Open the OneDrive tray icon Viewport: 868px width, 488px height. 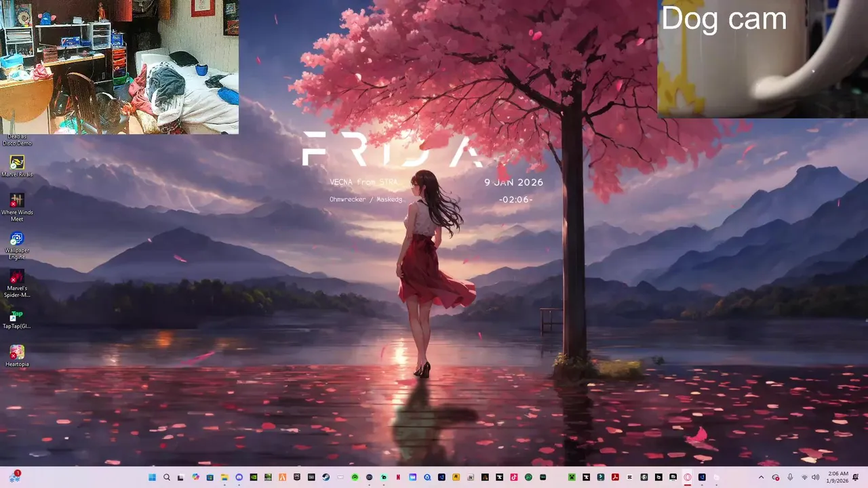776,477
